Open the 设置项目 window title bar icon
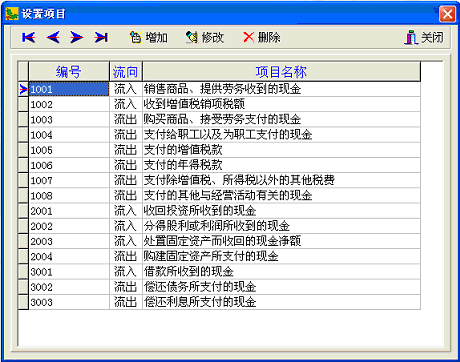Image resolution: width=460 pixels, height=362 pixels. tap(12, 14)
